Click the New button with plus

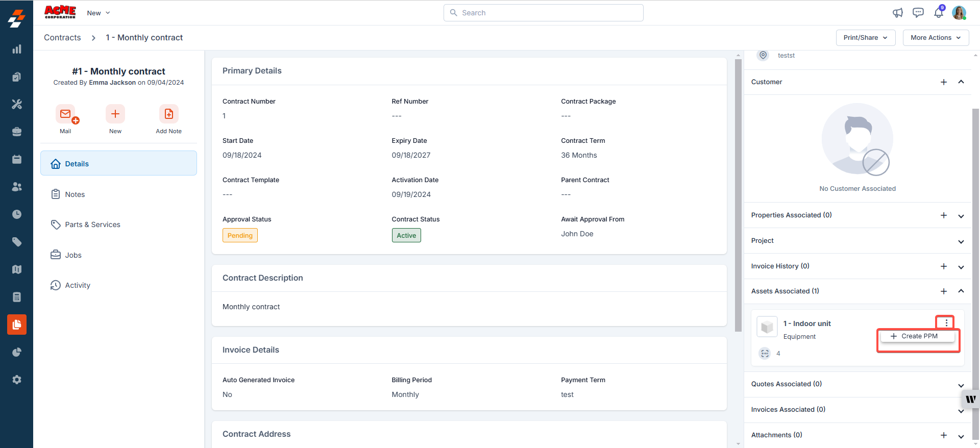(115, 114)
